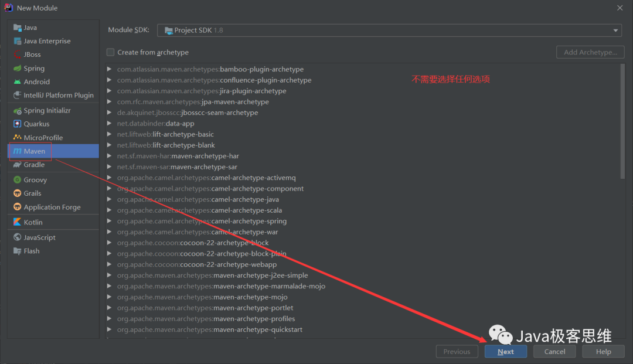Viewport: 633px width, 364px height.
Task: Select Kotlin module type label
Action: (33, 222)
